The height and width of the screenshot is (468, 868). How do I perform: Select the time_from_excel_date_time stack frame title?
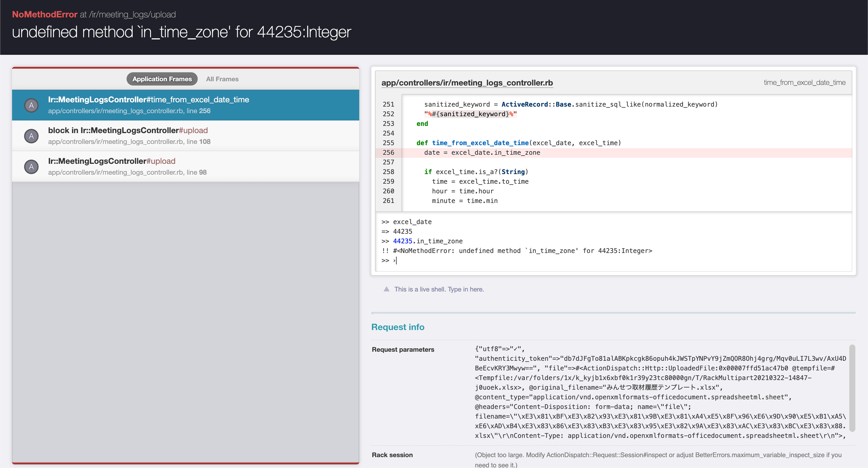(148, 100)
